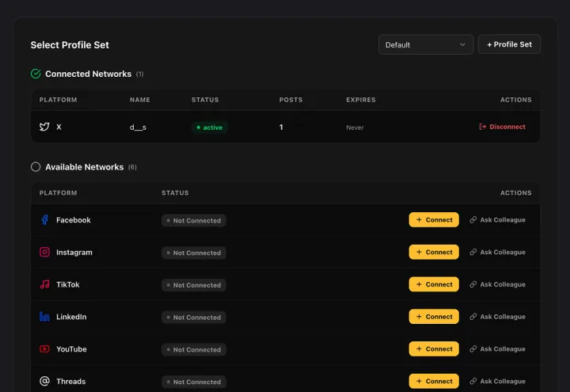Click the Threads @ icon

pyautogui.click(x=44, y=381)
